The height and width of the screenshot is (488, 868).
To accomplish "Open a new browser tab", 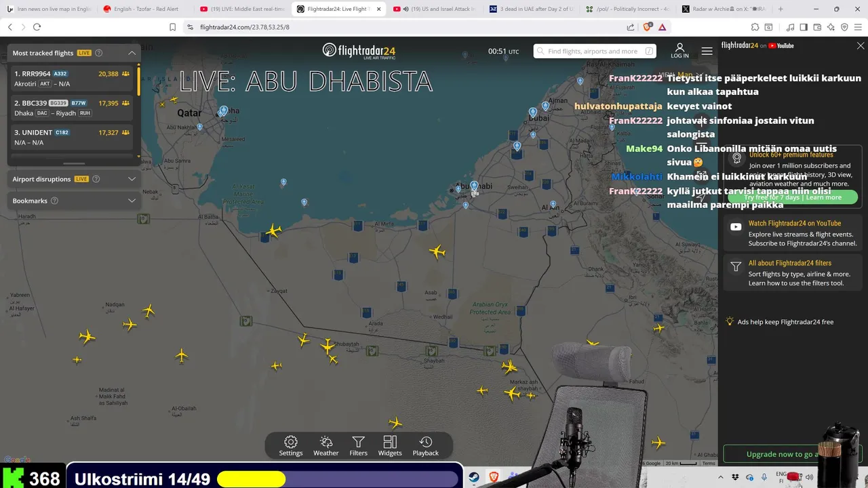I will click(x=781, y=9).
